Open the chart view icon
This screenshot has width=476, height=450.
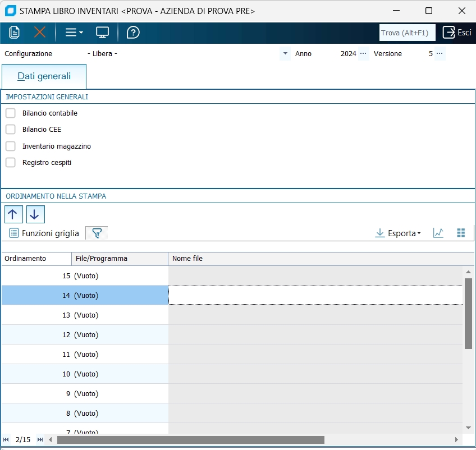[438, 233]
